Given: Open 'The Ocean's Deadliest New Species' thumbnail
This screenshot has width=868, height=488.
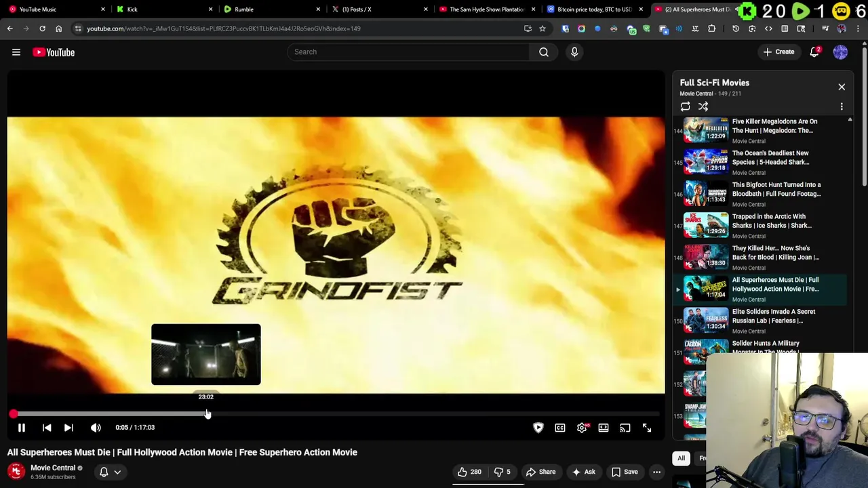Looking at the screenshot, I should point(705,163).
